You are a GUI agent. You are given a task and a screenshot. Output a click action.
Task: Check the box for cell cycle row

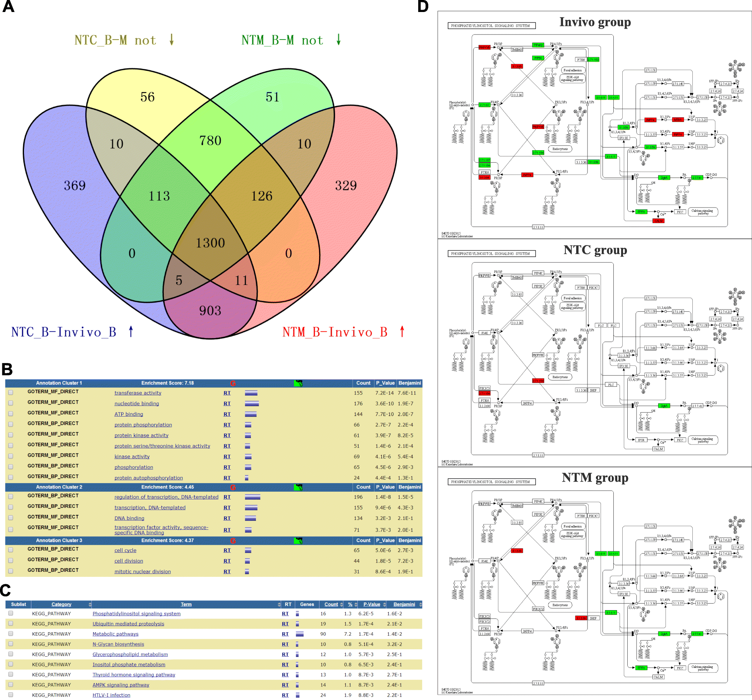(11, 550)
